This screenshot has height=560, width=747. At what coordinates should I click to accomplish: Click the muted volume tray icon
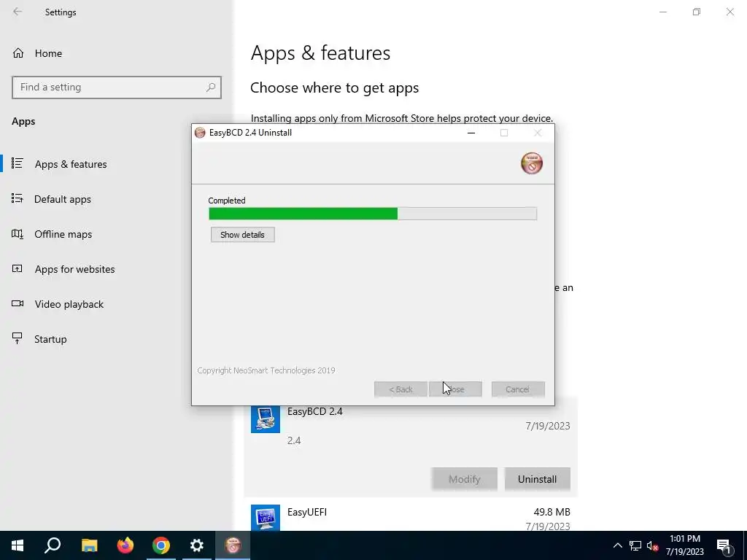point(653,545)
